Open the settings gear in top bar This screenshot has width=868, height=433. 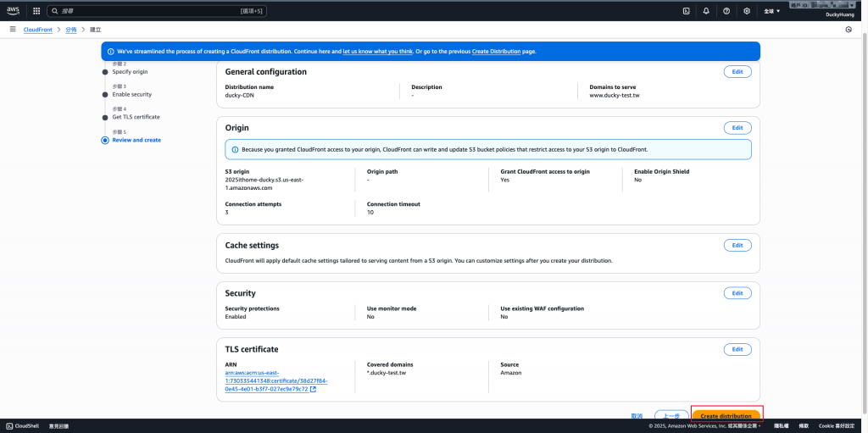click(x=747, y=10)
